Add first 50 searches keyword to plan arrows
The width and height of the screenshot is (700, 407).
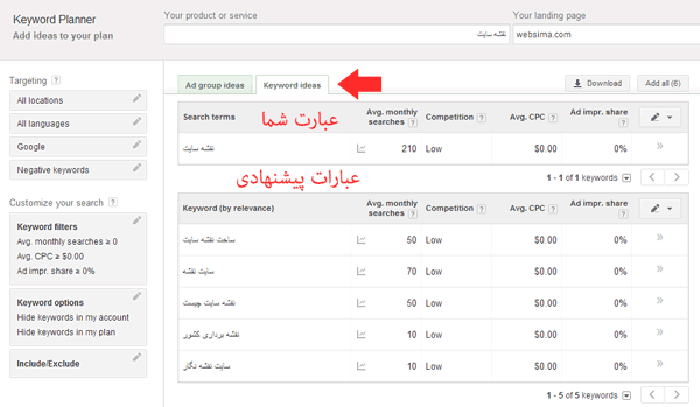coord(660,237)
